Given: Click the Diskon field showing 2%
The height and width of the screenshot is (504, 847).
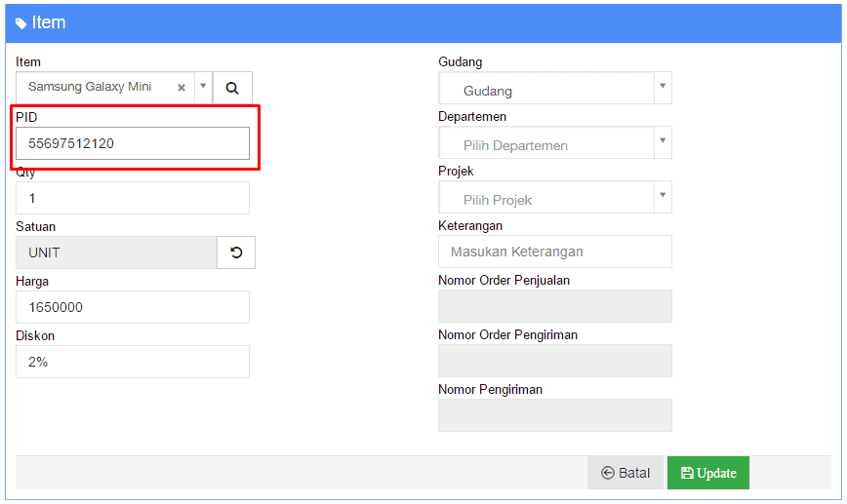Looking at the screenshot, I should (x=133, y=362).
